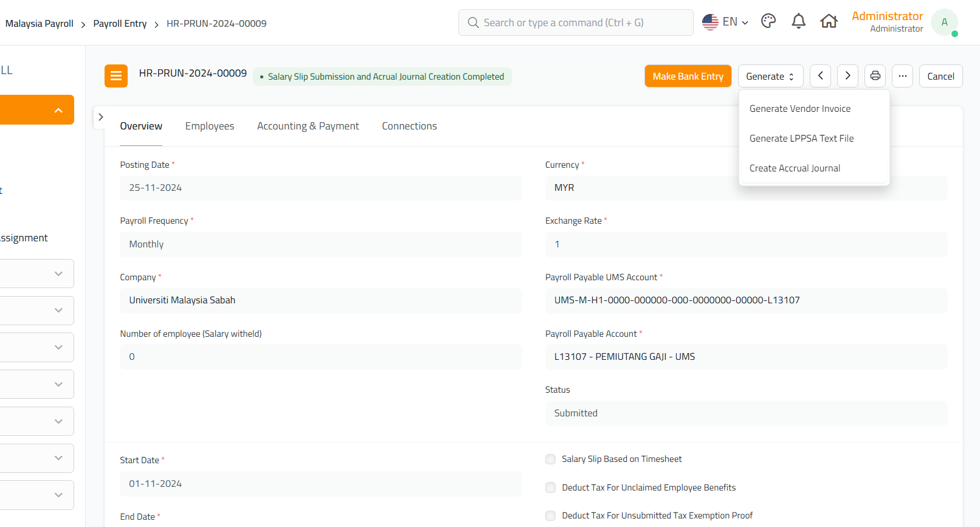Click the Make Bank Entry button
The image size is (980, 527).
tap(688, 76)
